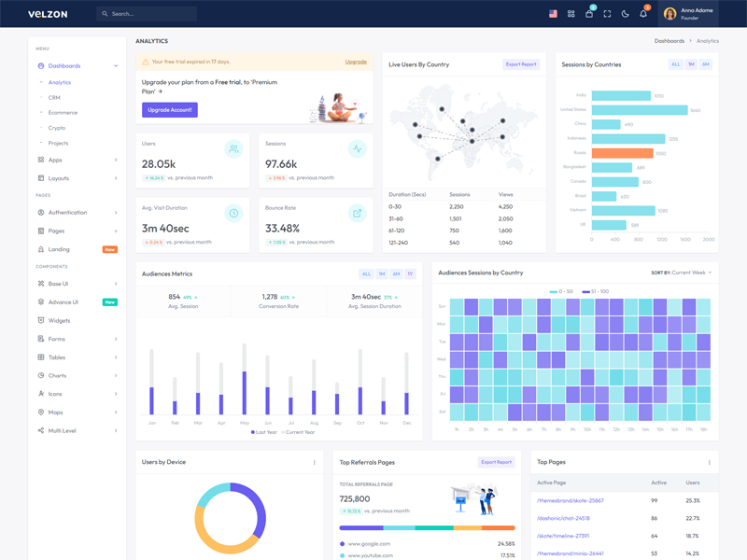Click the orange Russia bar in the chart

point(622,153)
